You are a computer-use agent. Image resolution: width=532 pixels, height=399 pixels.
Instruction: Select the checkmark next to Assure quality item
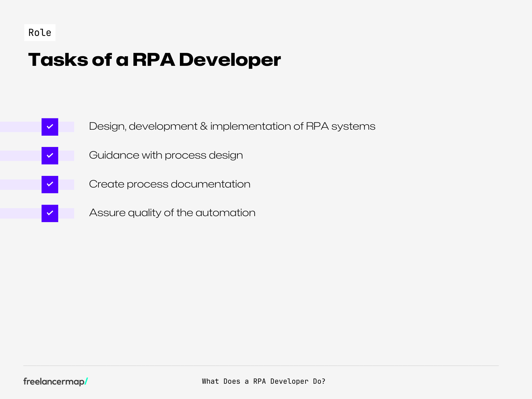[x=50, y=213]
